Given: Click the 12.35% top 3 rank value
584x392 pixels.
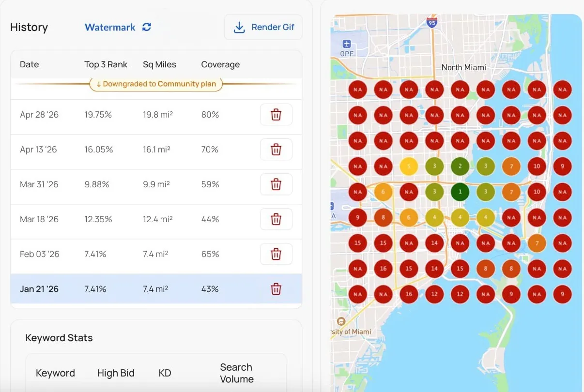Looking at the screenshot, I should tap(98, 219).
